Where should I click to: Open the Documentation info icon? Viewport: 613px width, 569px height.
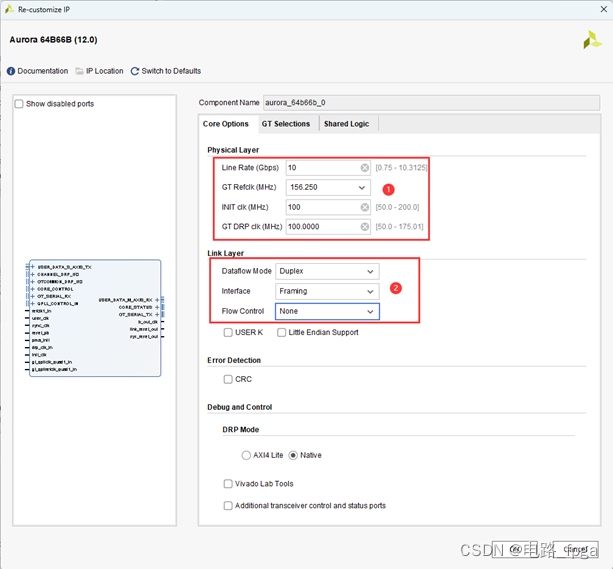tap(11, 71)
